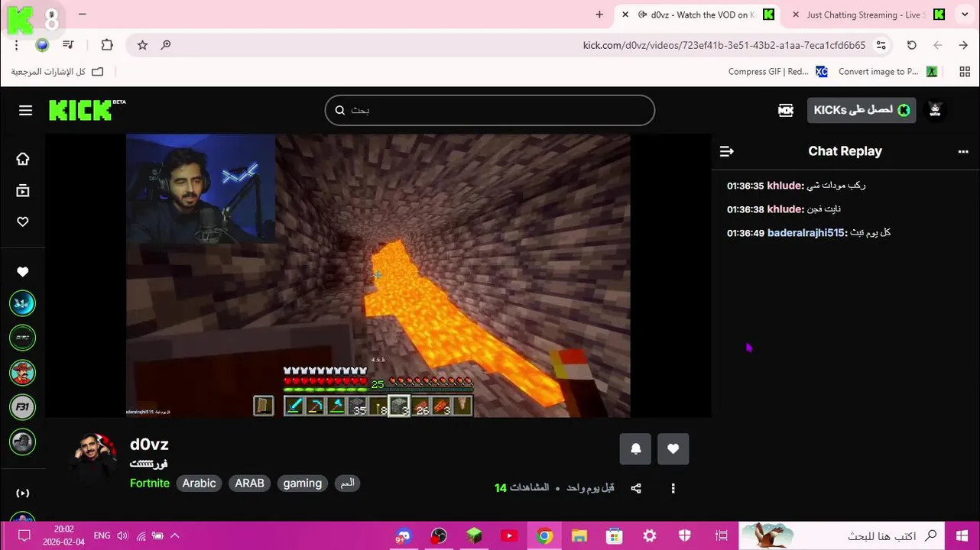View site information icon
Viewport: 980px width, 550px height.
[x=881, y=45]
